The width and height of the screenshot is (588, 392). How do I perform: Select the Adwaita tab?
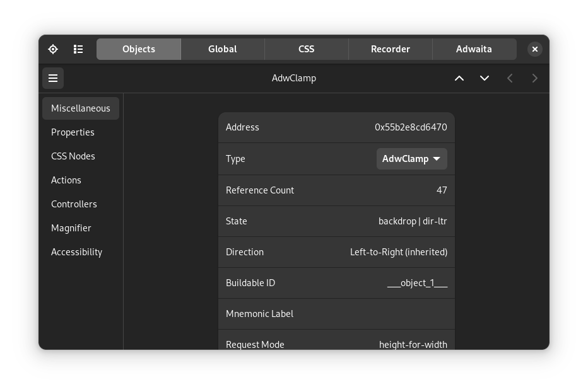point(474,49)
